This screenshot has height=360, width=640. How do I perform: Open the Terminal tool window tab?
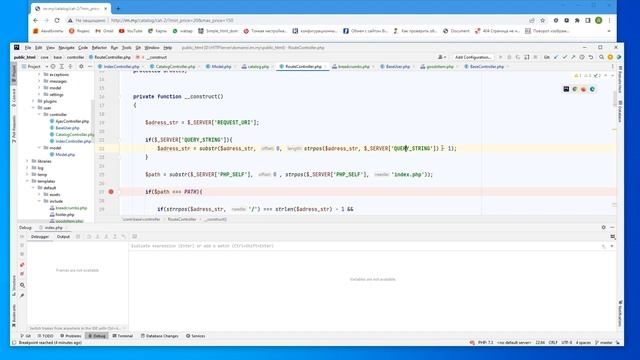[123, 336]
